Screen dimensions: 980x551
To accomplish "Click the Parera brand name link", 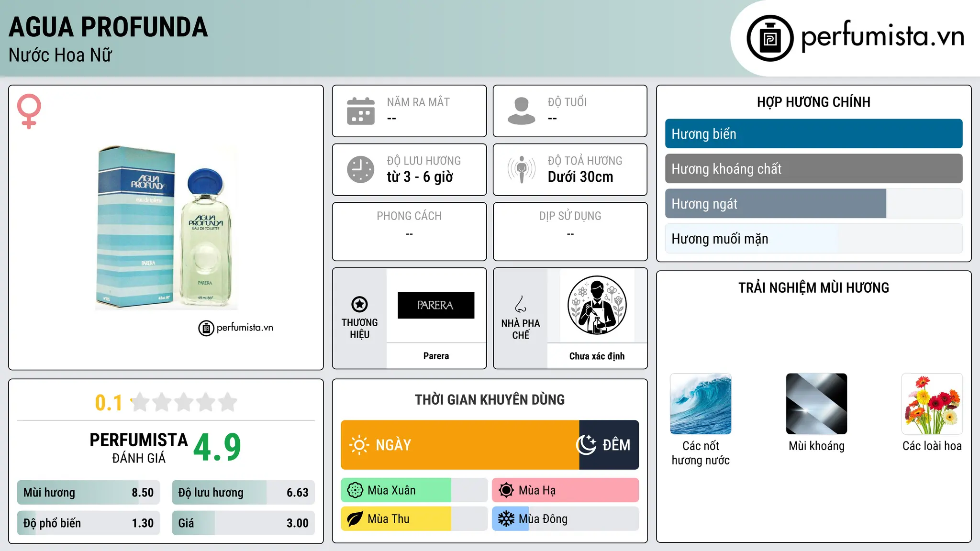I will coord(436,356).
